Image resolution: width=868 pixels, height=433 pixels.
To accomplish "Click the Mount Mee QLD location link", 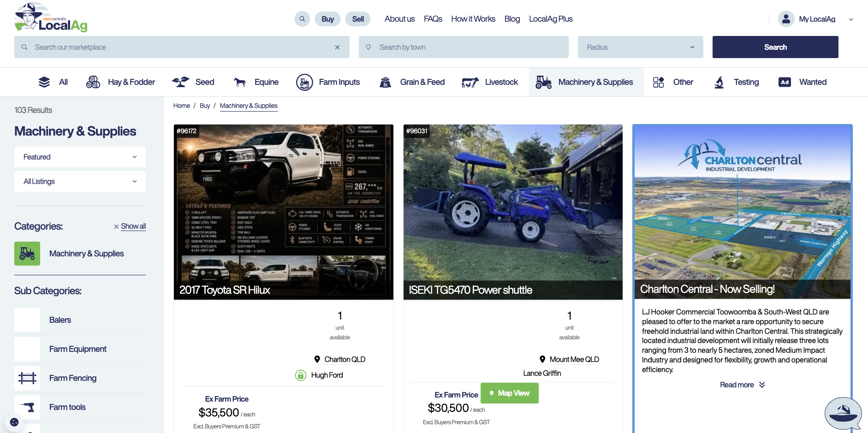I will 574,359.
